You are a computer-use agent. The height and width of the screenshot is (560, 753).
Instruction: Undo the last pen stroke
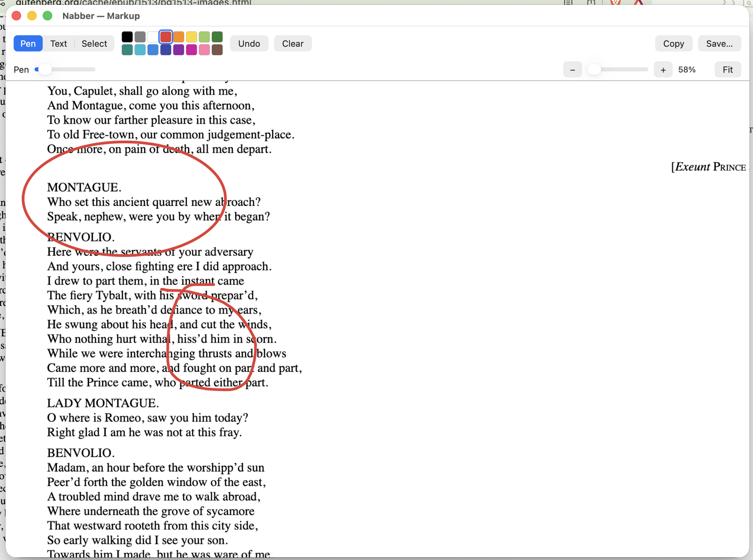tap(249, 43)
